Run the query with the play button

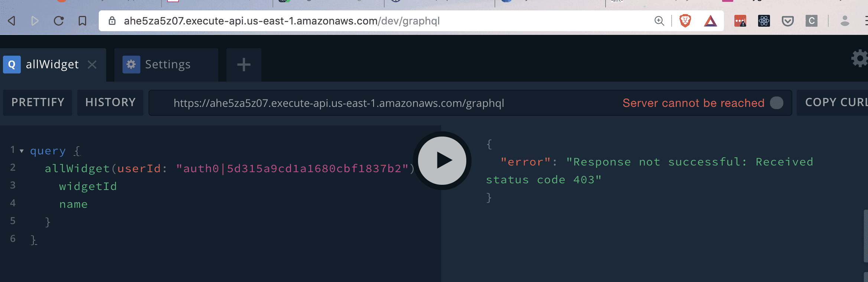(x=442, y=161)
